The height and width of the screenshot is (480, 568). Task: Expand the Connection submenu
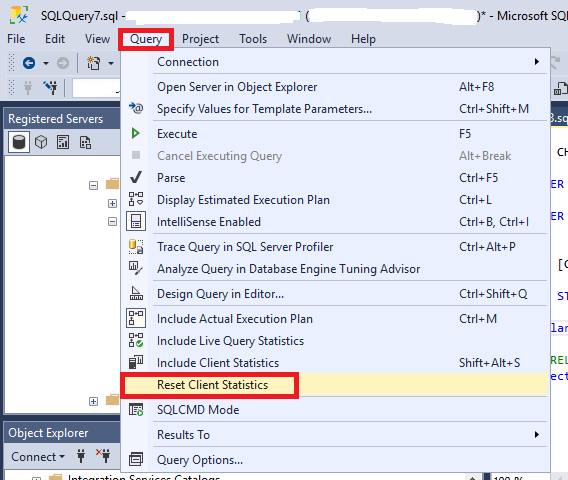pyautogui.click(x=335, y=62)
